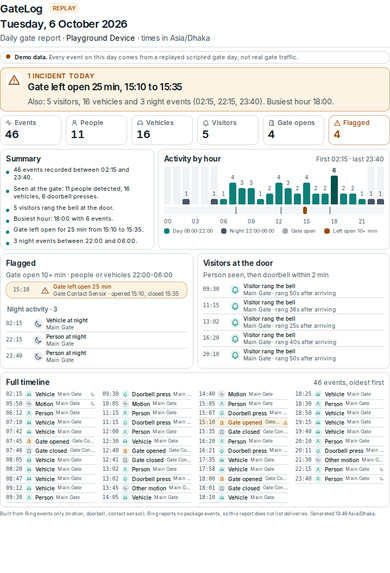The image size is (390, 573).
Task: Click the Visitors card bell icon
Action: coord(206,123)
